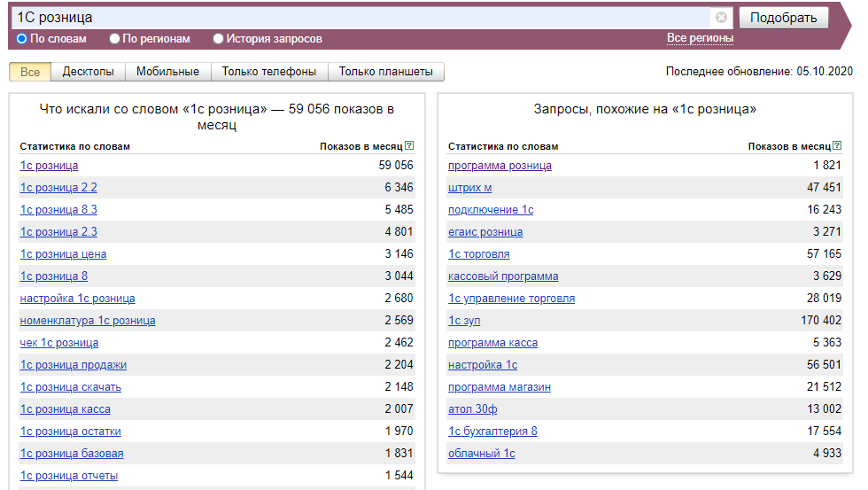Clear the search field with the X icon
This screenshot has width=868, height=490.
tap(721, 18)
